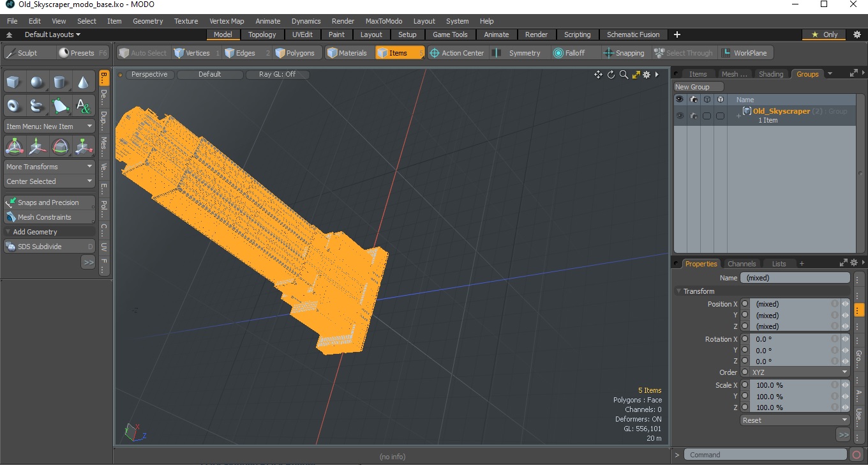Open Properties panel gear options

click(854, 263)
